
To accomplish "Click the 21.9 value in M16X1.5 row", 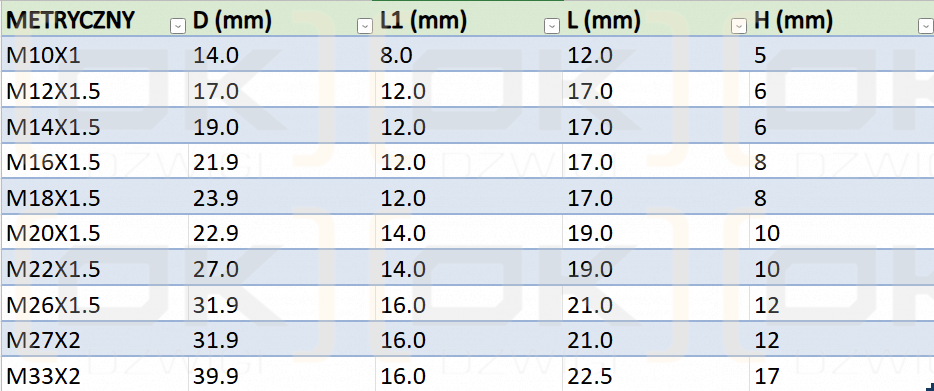I will [216, 162].
